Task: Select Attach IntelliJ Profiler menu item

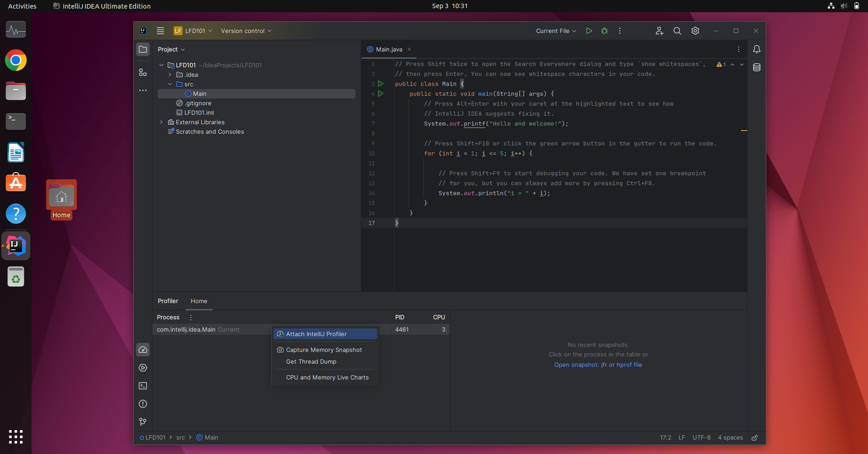Action: tap(325, 334)
